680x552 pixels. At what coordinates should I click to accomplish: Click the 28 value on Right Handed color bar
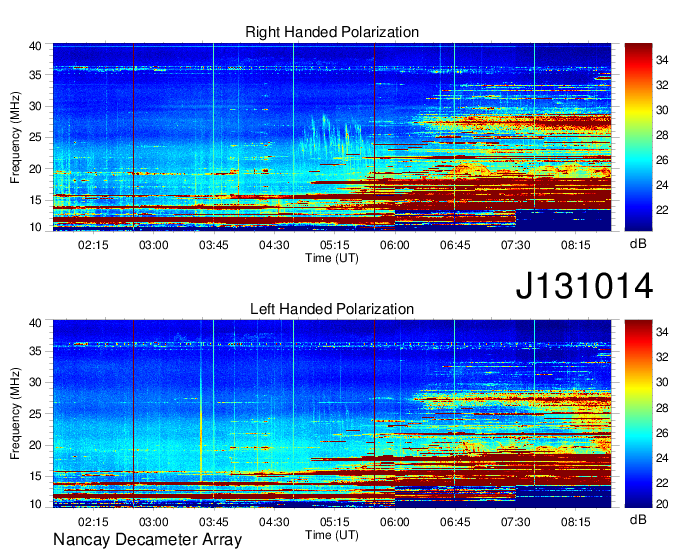(662, 135)
